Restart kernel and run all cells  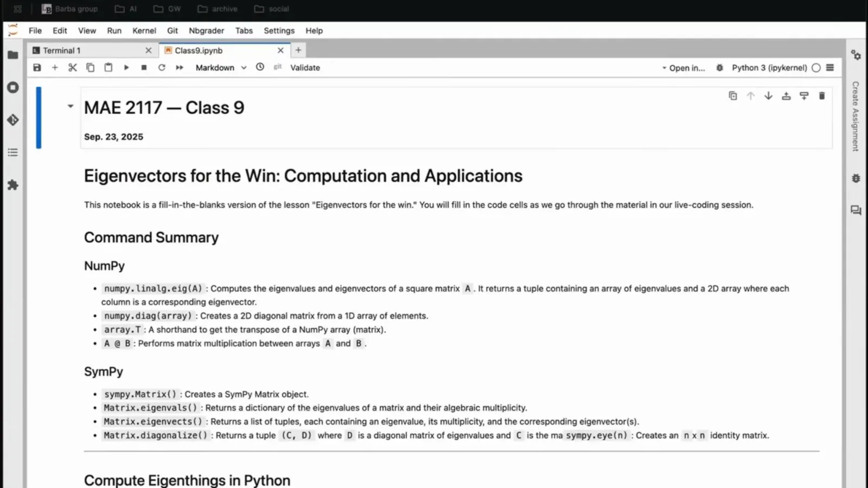coord(180,68)
